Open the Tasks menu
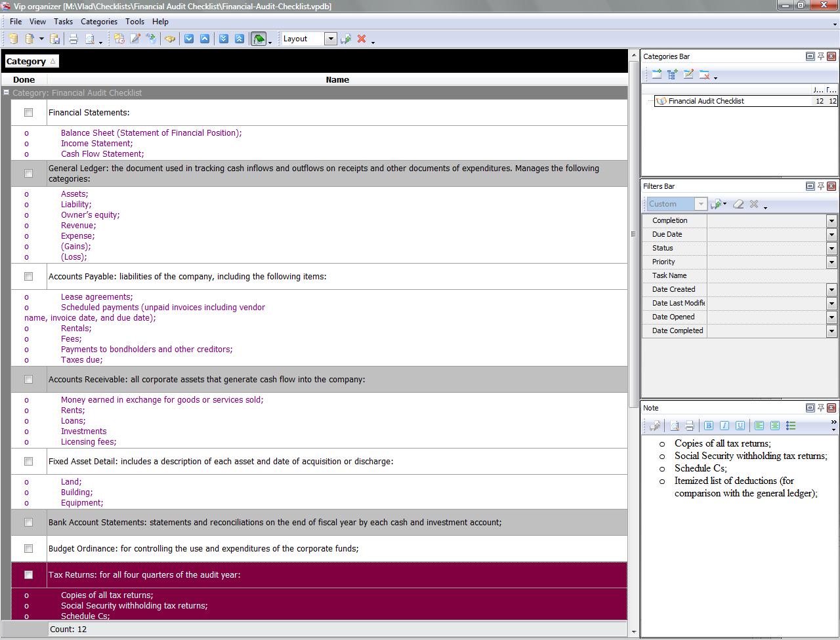Viewport: 840px width, 640px height. (63, 22)
